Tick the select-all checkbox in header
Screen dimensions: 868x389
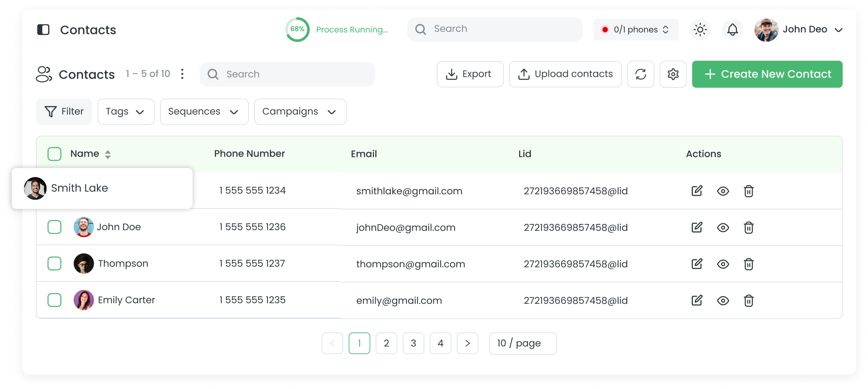click(x=55, y=154)
